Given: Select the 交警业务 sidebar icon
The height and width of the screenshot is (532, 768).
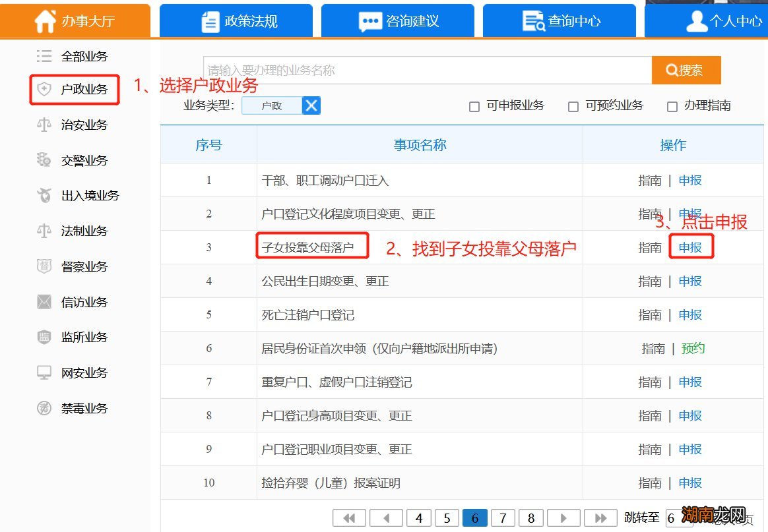Looking at the screenshot, I should coord(75,160).
